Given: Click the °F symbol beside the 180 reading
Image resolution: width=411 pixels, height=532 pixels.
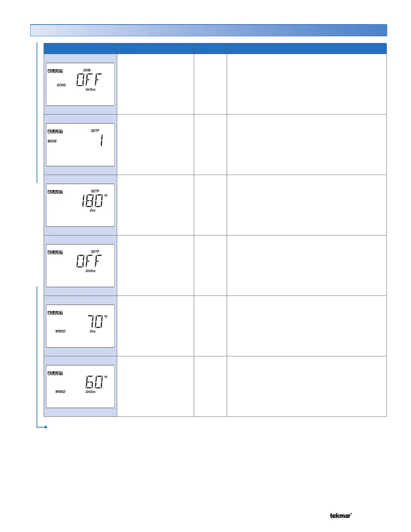Looking at the screenshot, I should [106, 196].
